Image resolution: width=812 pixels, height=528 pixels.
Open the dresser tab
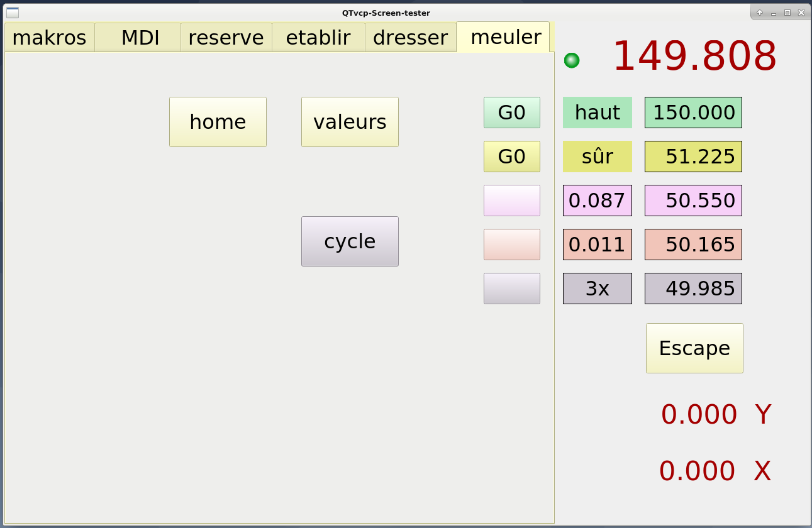click(411, 38)
